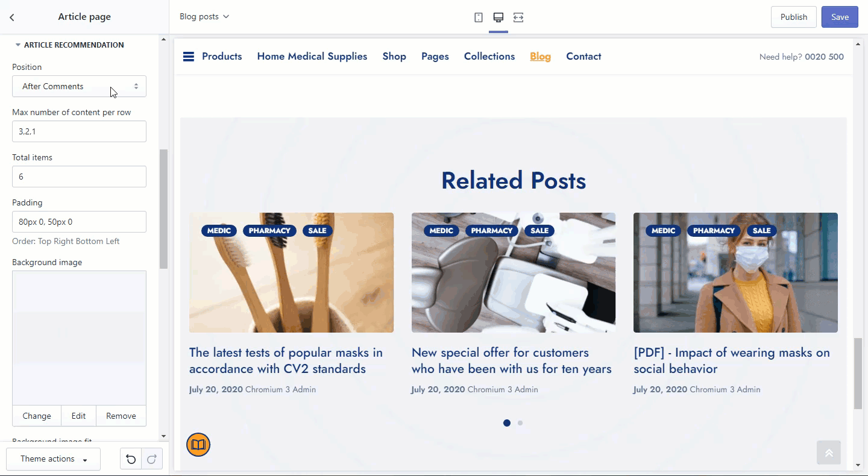Switch to mobile preview icon
The height and width of the screenshot is (476, 868).
[x=479, y=17]
